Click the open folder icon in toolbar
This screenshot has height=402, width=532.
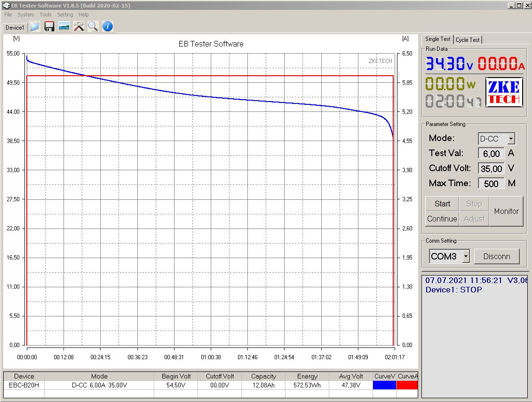click(34, 27)
